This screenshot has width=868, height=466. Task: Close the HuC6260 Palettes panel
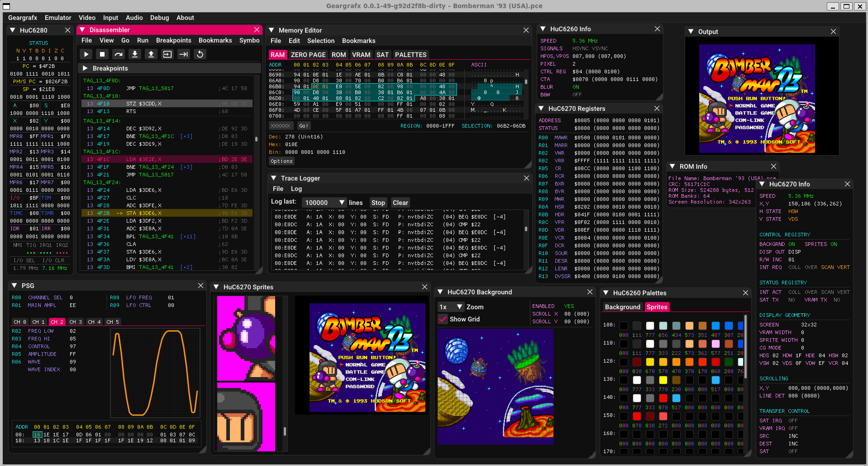745,293
